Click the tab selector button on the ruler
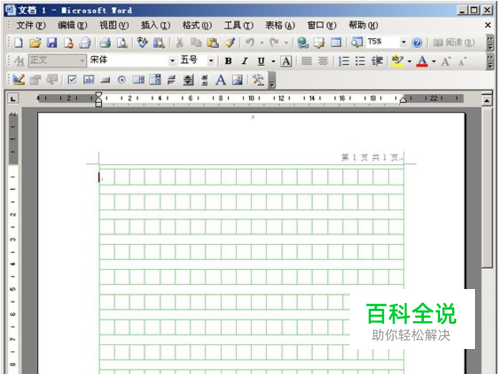The image size is (500, 374). (x=13, y=99)
